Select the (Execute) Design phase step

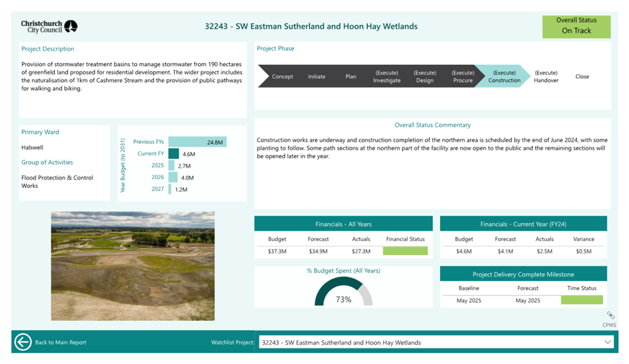coord(425,76)
